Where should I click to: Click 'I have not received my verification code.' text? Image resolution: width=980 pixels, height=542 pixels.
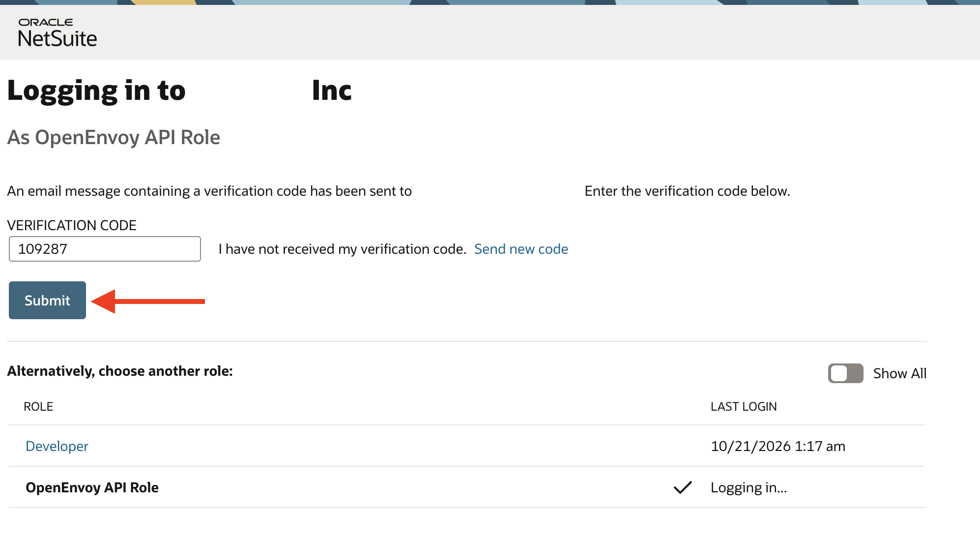(342, 249)
